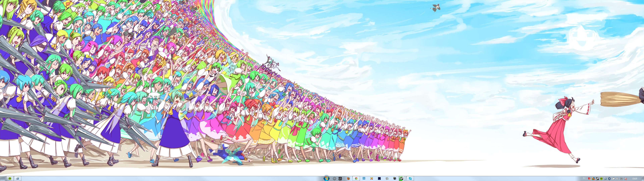Screen dimensions: 644x181
Task: Open the network connection tray icon
Action: pos(622,178)
